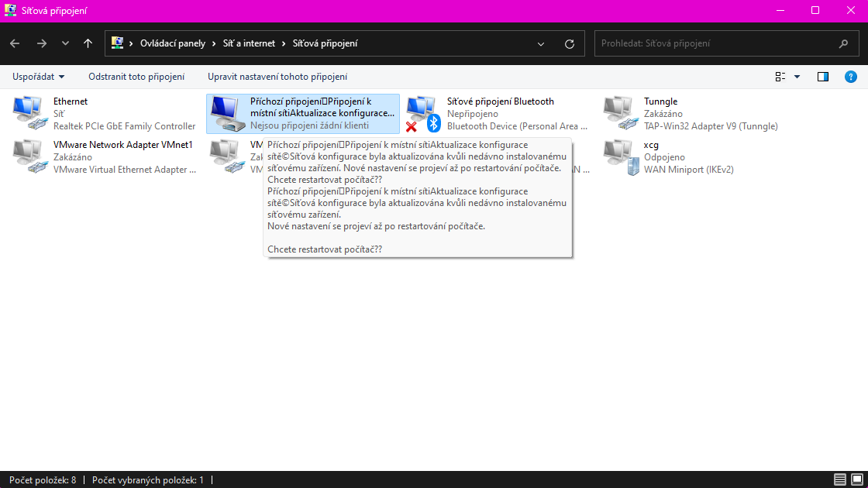This screenshot has height=488, width=868.
Task: Switch to details view in status bar
Action: coord(840,480)
